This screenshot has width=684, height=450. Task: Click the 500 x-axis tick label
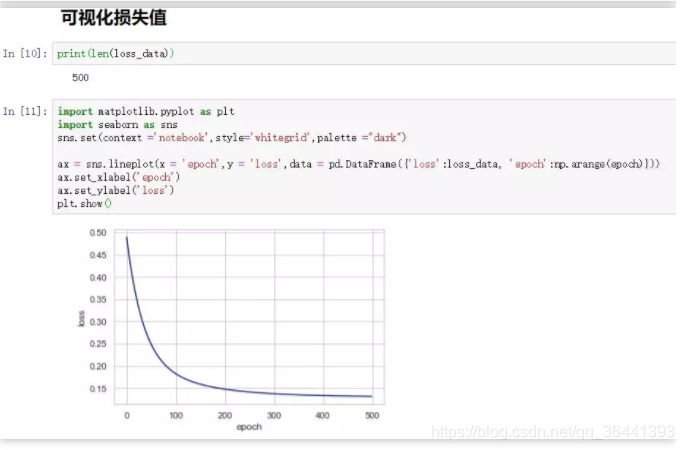point(372,416)
